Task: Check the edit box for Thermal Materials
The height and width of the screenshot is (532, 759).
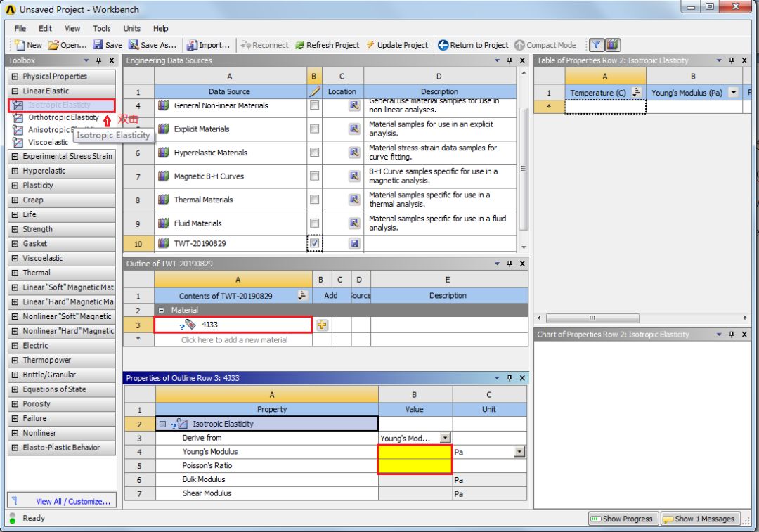Action: [315, 200]
